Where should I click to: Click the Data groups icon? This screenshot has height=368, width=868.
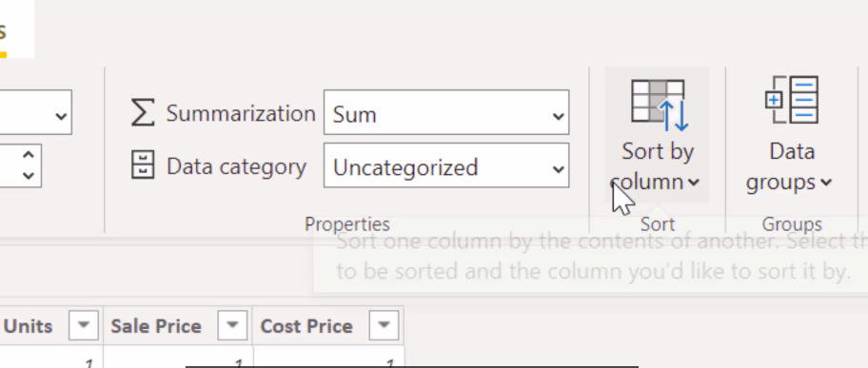(x=792, y=100)
